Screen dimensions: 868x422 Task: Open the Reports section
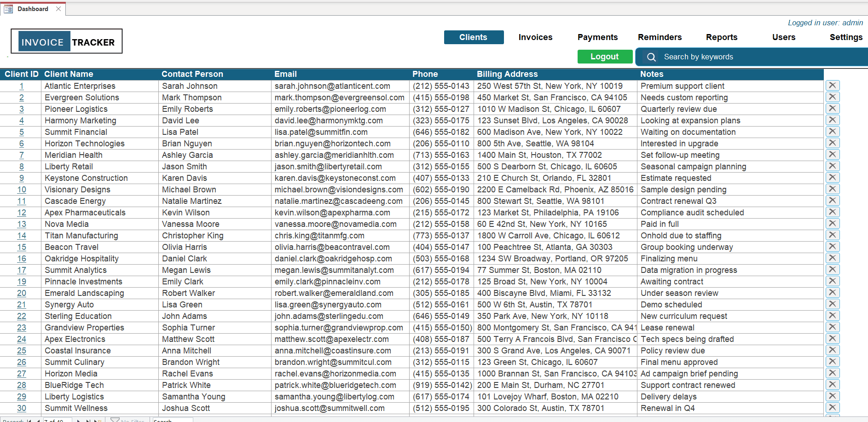(x=721, y=37)
